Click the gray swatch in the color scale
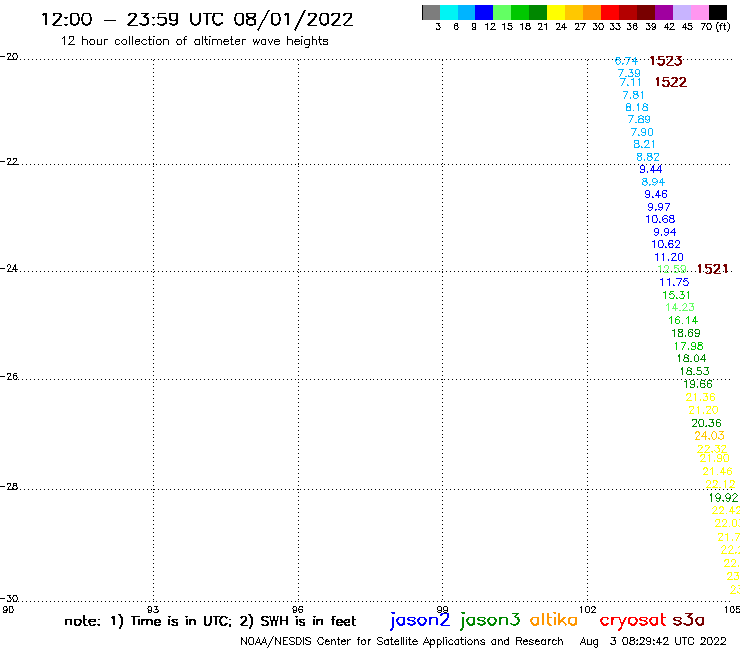Image resolution: width=740 pixels, height=650 pixels. (x=431, y=12)
